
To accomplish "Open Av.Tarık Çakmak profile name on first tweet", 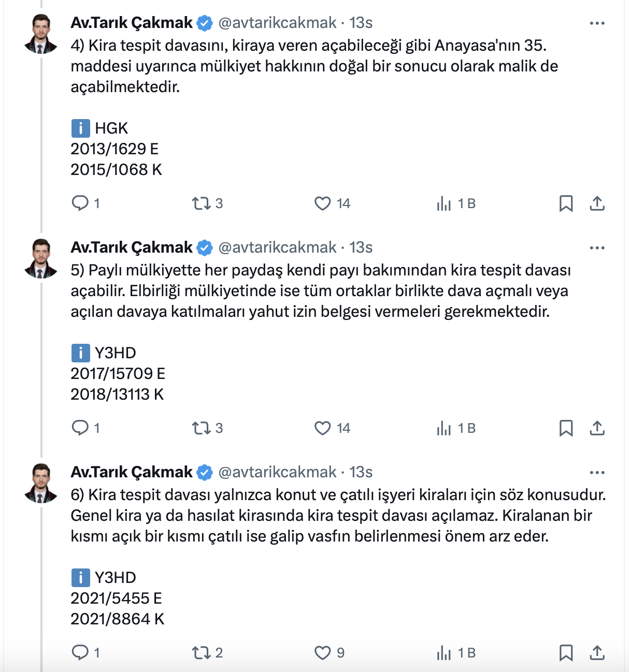I will pos(132,23).
